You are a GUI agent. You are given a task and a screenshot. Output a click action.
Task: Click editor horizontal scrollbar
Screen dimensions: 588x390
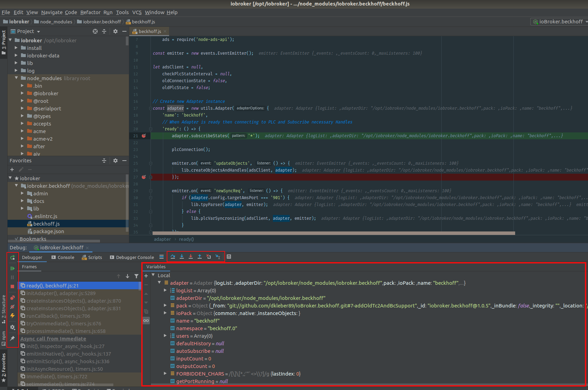click(x=334, y=233)
